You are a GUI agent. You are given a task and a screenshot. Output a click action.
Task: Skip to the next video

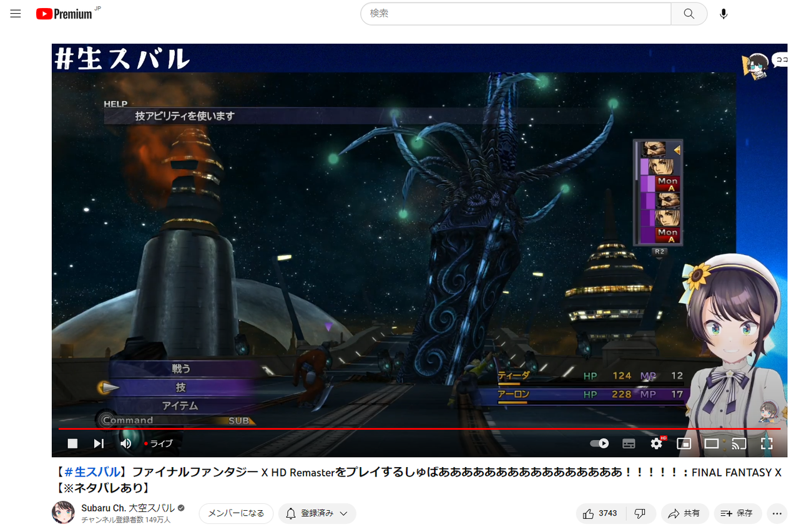click(x=99, y=443)
